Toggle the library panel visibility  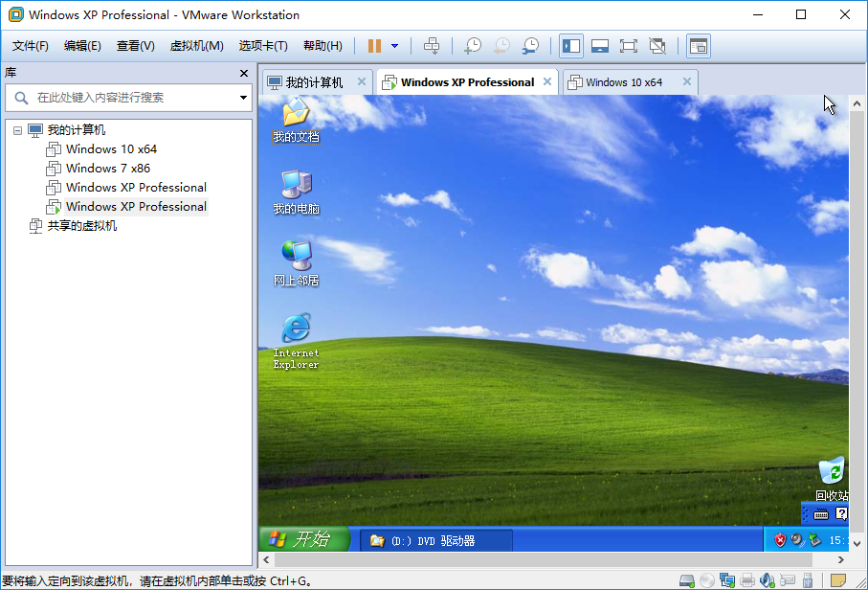coord(571,45)
